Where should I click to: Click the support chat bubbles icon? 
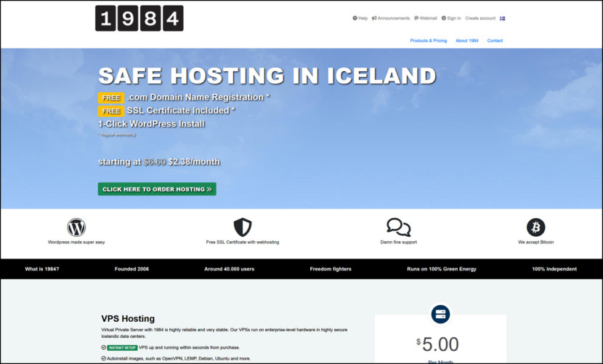point(398,227)
